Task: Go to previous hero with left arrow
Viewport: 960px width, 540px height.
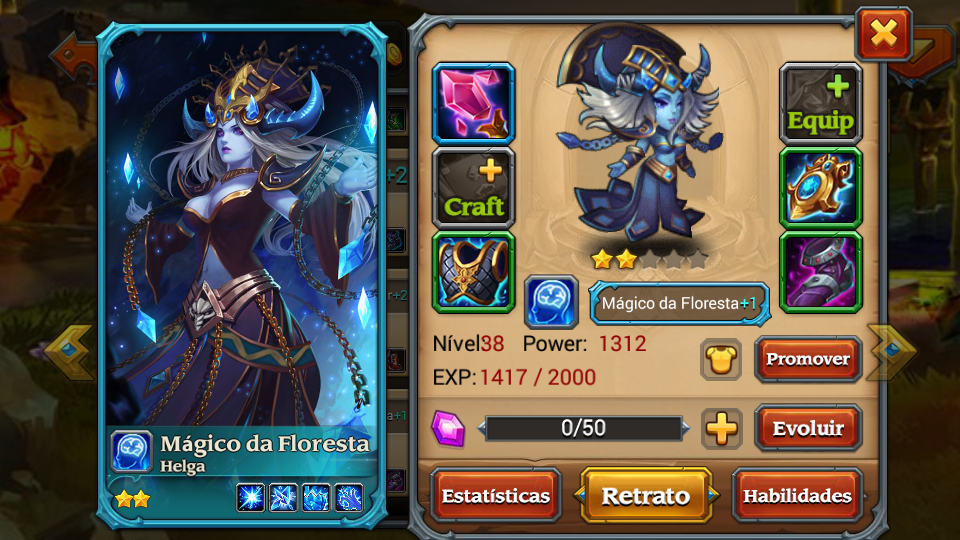Action: pos(70,351)
